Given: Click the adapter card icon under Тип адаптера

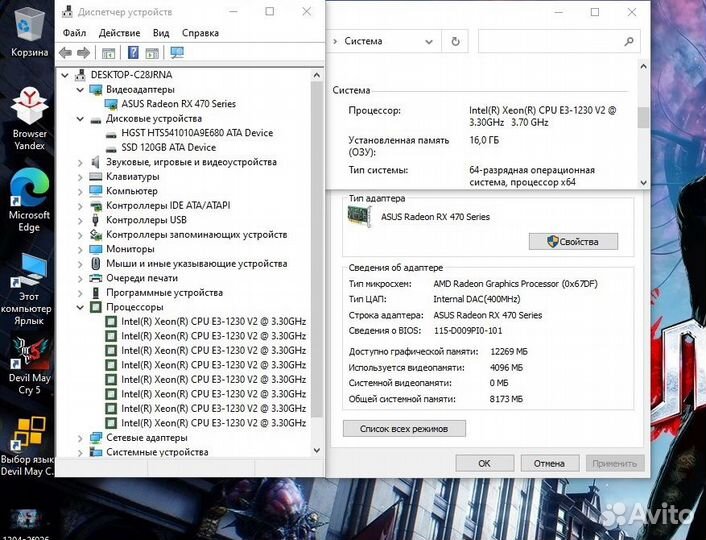Looking at the screenshot, I should click(359, 217).
